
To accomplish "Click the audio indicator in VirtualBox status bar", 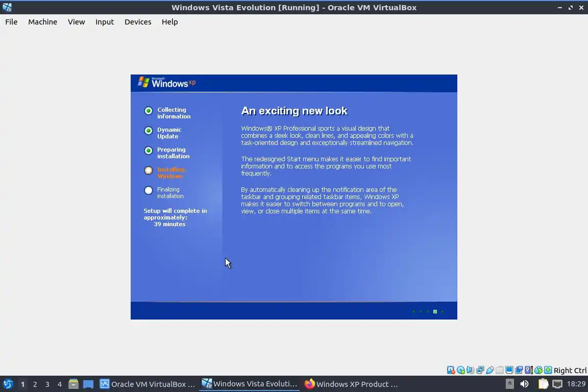I will pyautogui.click(x=470, y=370).
